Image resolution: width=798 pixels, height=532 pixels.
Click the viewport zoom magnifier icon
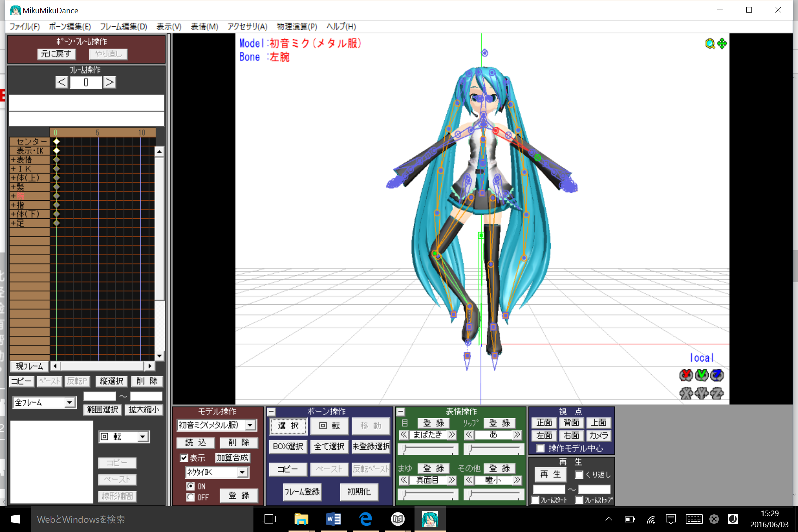click(709, 44)
